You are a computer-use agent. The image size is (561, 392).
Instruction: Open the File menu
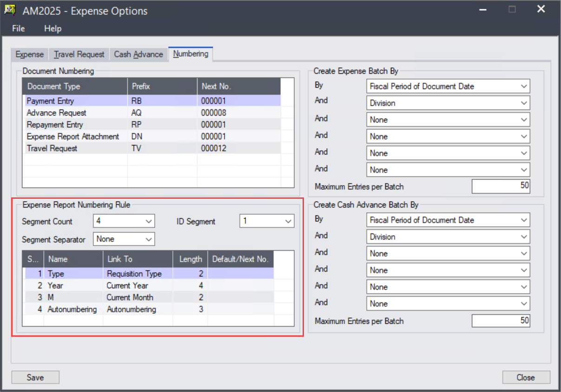(19, 28)
